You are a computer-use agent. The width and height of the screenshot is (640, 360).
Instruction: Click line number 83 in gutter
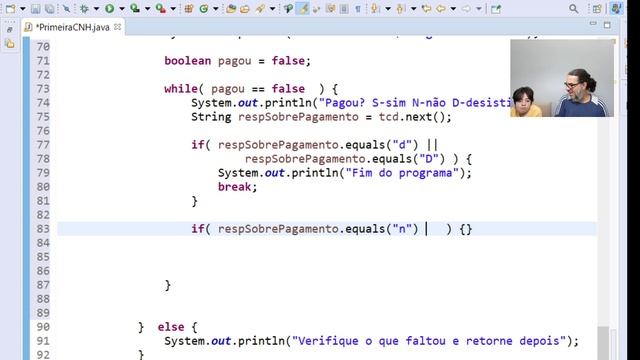click(43, 229)
